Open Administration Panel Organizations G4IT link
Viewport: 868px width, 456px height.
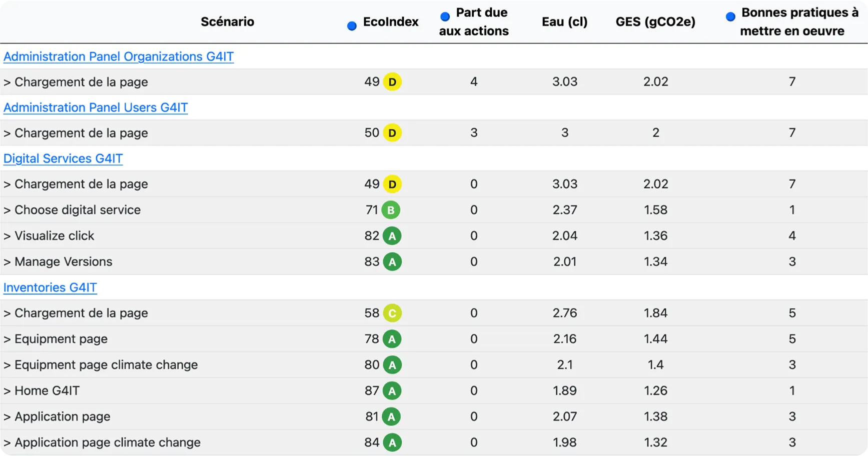(x=119, y=56)
